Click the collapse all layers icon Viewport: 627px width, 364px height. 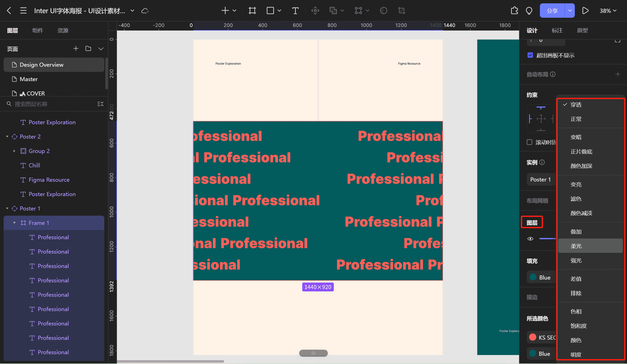(100, 104)
